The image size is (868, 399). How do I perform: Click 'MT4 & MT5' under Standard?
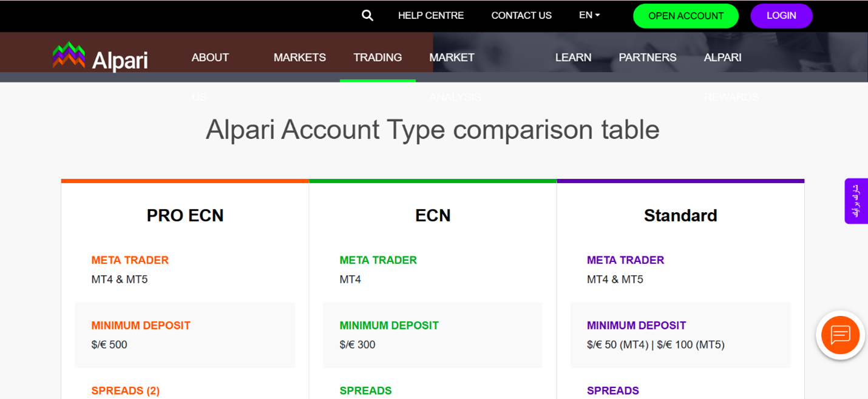tap(615, 280)
